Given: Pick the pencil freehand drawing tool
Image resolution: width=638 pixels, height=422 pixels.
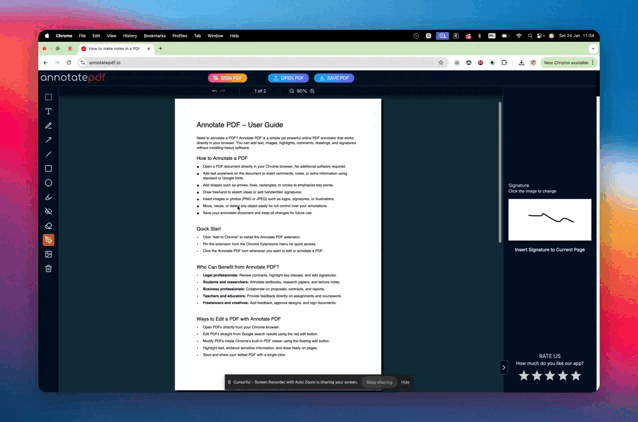Looking at the screenshot, I should (48, 126).
